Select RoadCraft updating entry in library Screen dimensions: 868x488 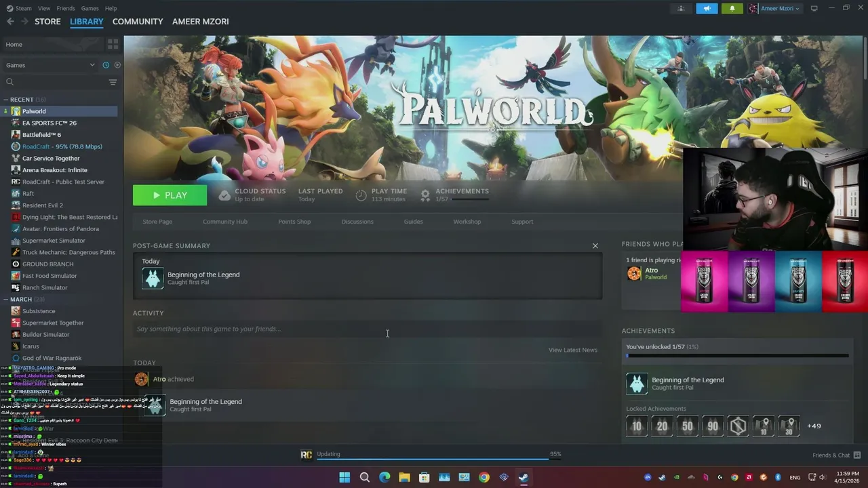click(x=62, y=146)
